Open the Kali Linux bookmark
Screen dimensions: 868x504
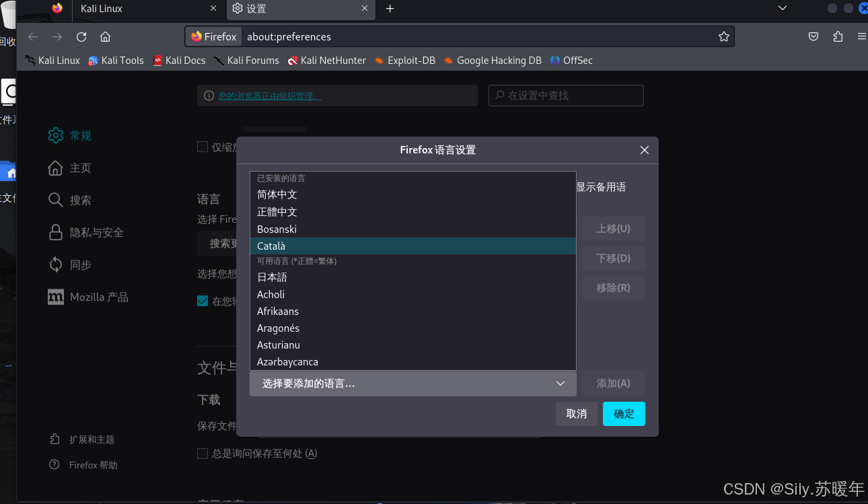coord(52,61)
